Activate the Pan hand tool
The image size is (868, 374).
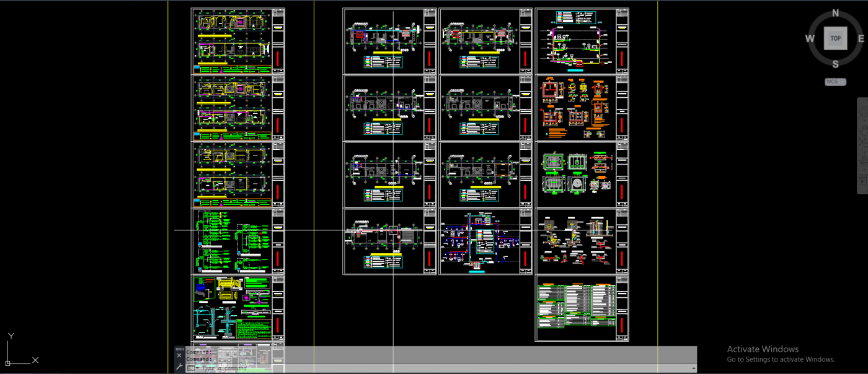point(862,128)
